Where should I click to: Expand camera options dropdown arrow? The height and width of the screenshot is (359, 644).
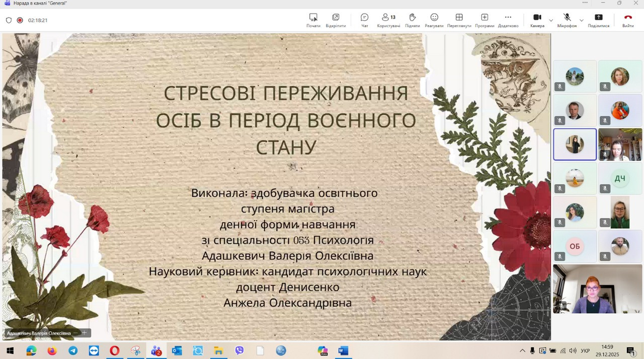point(551,20)
